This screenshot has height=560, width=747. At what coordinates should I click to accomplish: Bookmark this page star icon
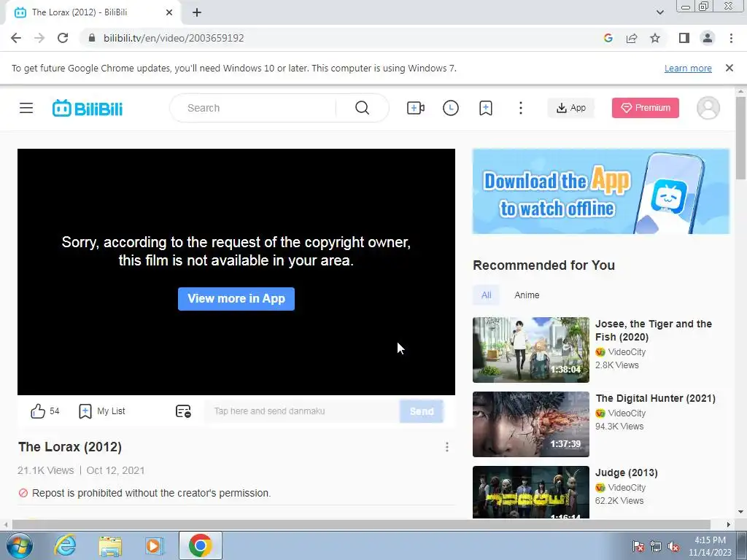(655, 38)
